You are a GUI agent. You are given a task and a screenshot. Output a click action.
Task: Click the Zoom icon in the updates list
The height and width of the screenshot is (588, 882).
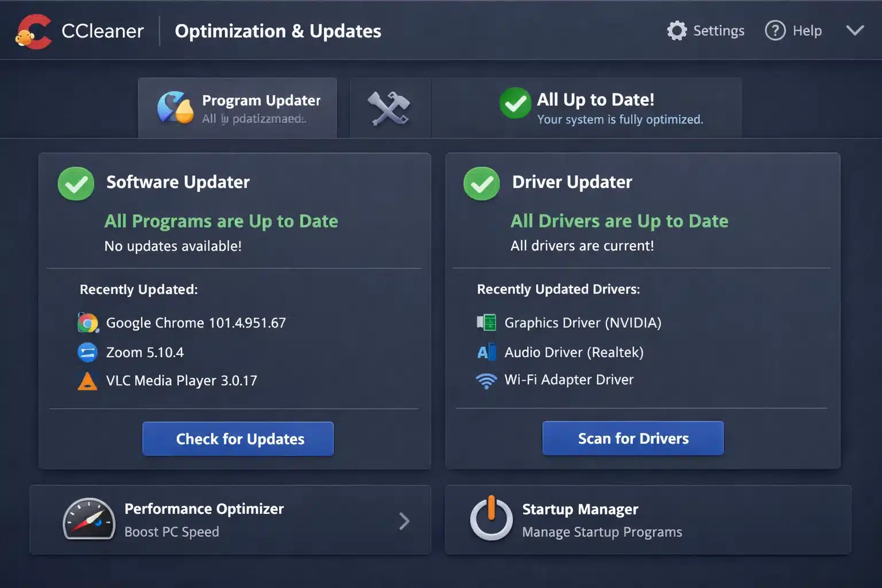coord(87,352)
